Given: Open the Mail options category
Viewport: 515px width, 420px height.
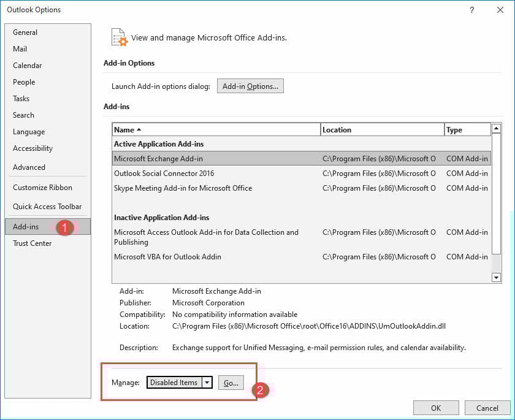Looking at the screenshot, I should point(20,49).
